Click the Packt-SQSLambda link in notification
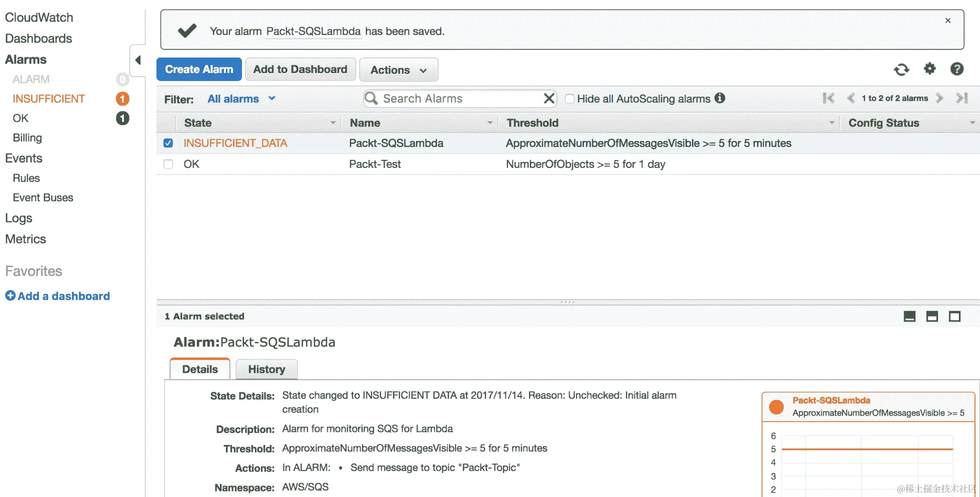Image resolution: width=980 pixels, height=497 pixels. click(x=313, y=31)
